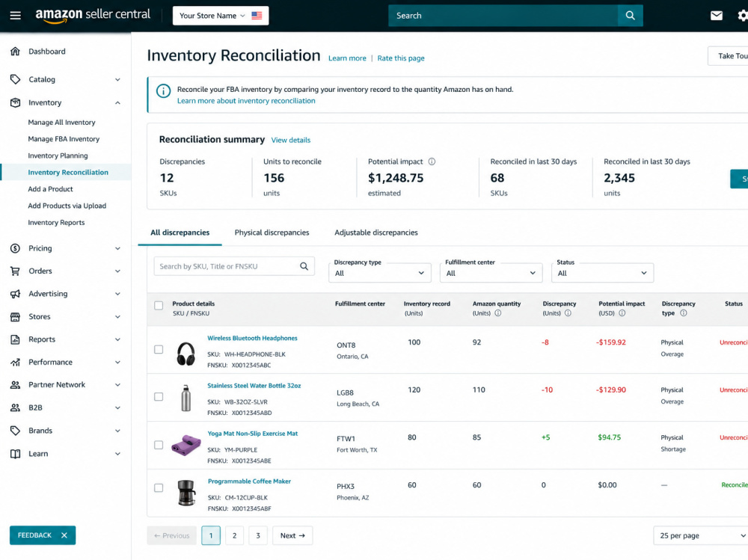Click info icon beside Amazon quantity column
The image size is (748, 560).
pyautogui.click(x=498, y=313)
